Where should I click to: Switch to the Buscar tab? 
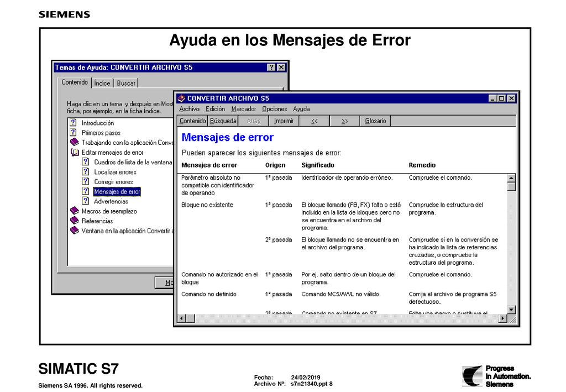click(126, 83)
